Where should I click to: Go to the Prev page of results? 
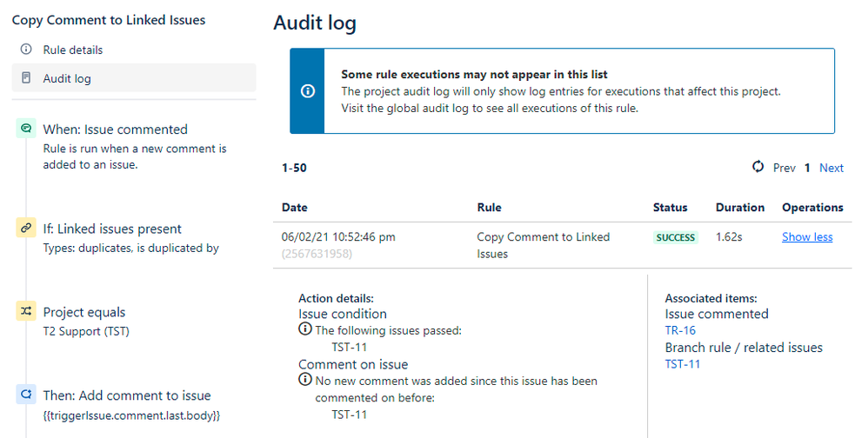coord(785,168)
